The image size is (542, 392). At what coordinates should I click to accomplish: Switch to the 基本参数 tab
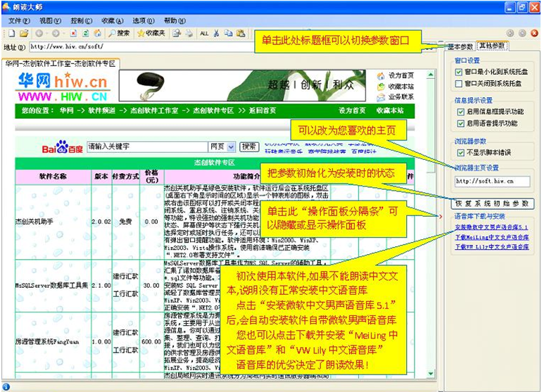pos(460,47)
